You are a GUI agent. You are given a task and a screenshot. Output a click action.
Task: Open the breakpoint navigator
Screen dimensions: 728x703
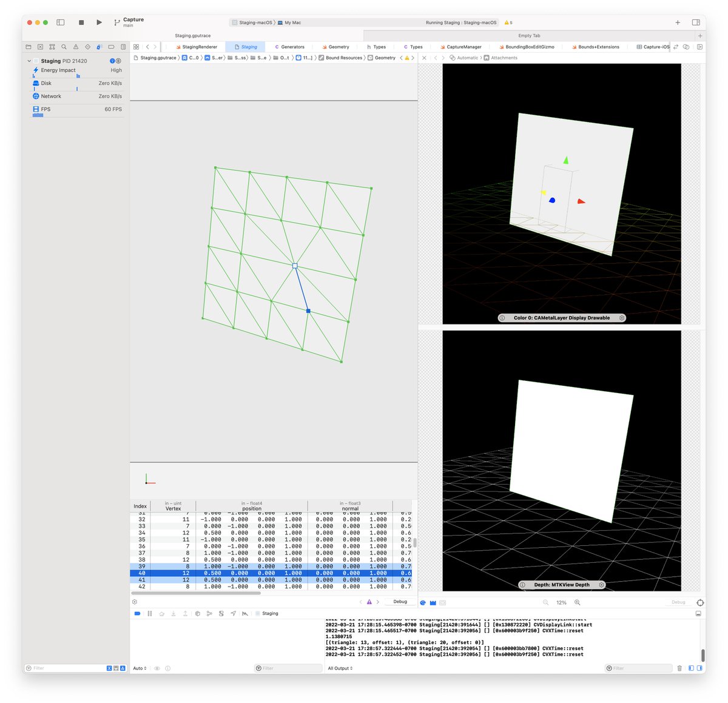pyautogui.click(x=112, y=47)
